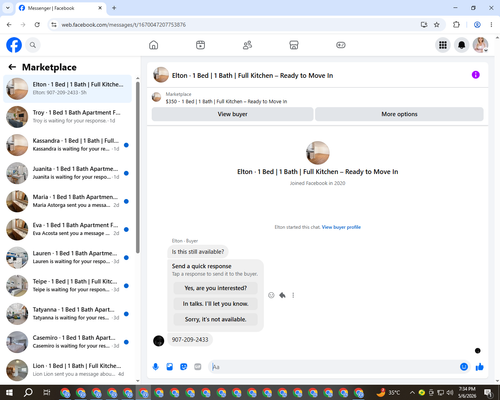Open the Juanita conversation

pos(67,173)
